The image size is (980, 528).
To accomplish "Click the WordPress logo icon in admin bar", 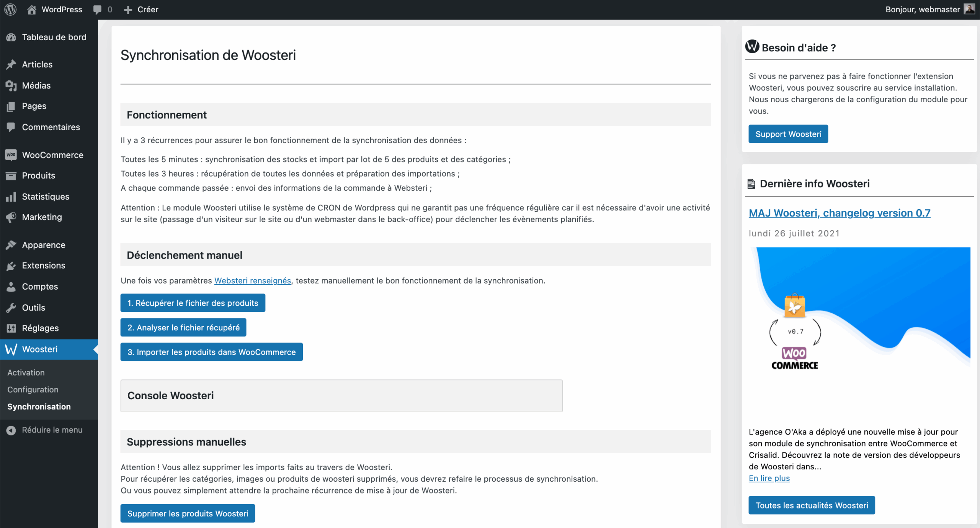I will click(x=10, y=9).
